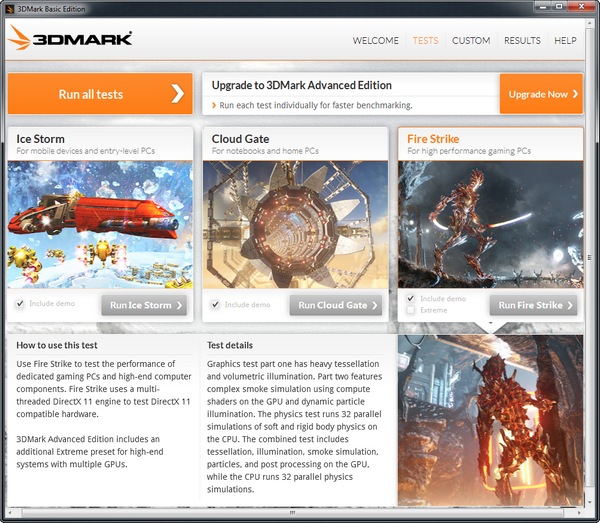Toggle Include demo for Cloud Gate
Viewport: 600px width, 523px height.
[216, 304]
